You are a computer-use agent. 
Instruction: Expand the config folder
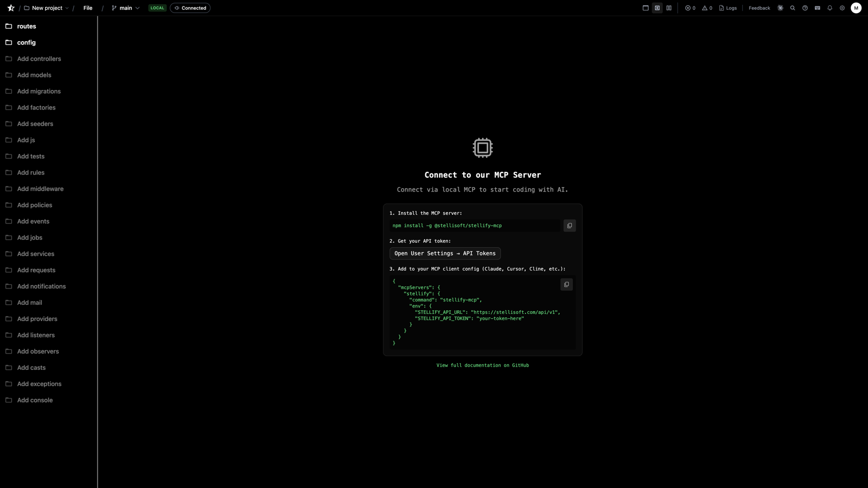pos(26,42)
